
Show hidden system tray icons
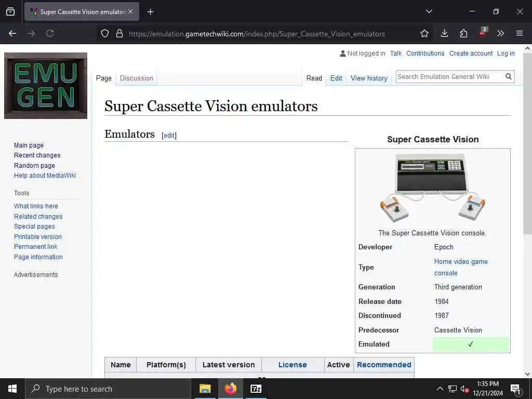[x=440, y=389]
